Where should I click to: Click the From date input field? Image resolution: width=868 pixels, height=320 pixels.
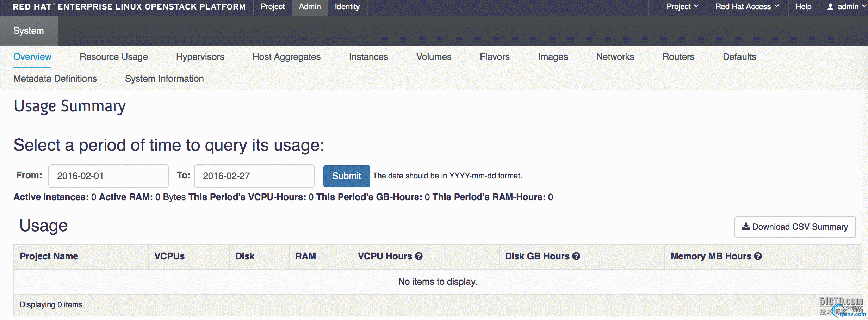click(x=108, y=176)
